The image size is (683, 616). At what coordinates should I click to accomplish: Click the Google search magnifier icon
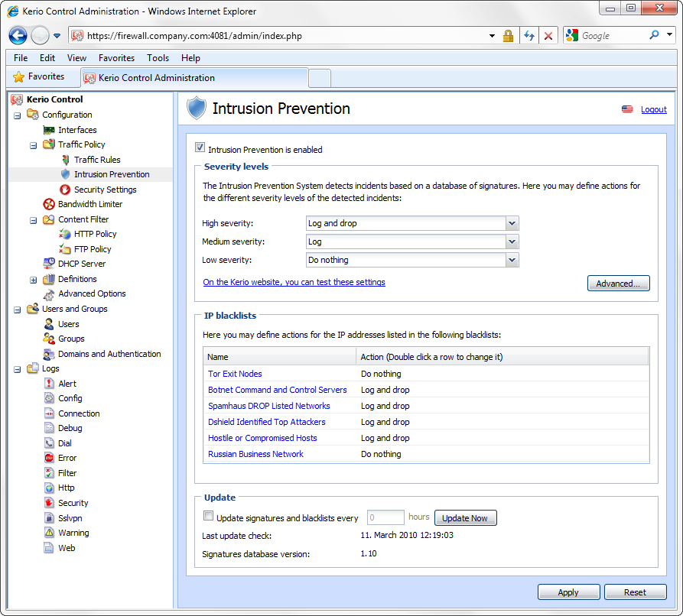(654, 35)
